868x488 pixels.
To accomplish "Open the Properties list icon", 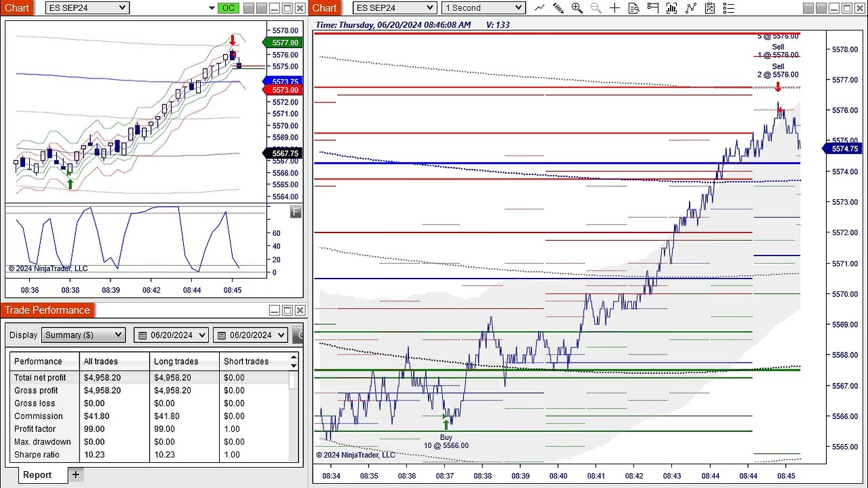I will [728, 8].
